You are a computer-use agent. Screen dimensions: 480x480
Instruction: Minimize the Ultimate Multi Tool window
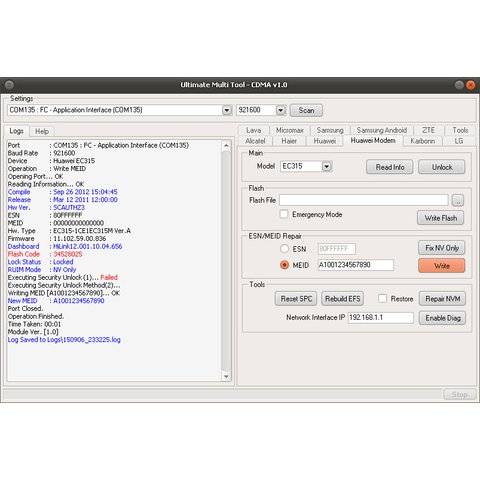pyautogui.click(x=459, y=85)
